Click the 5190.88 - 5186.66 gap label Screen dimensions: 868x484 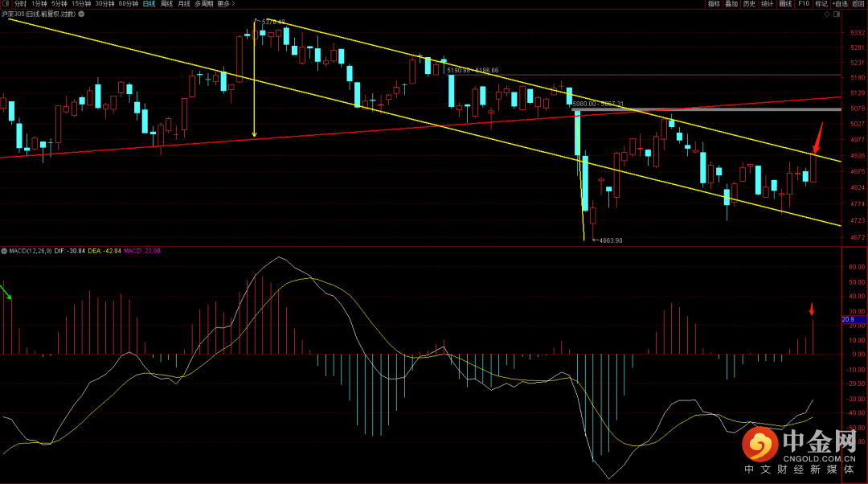(473, 70)
